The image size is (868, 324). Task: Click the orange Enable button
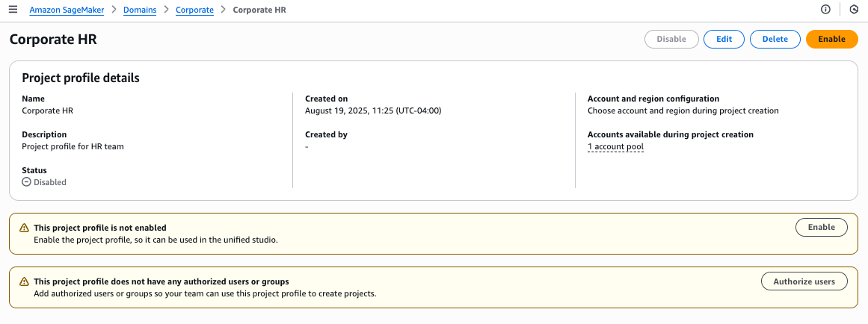[x=831, y=39]
